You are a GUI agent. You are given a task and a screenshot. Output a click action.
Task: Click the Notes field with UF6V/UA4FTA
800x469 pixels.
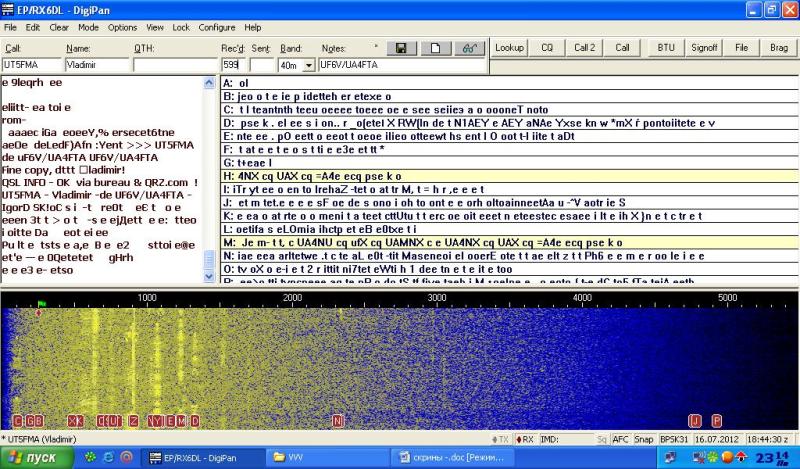point(402,65)
